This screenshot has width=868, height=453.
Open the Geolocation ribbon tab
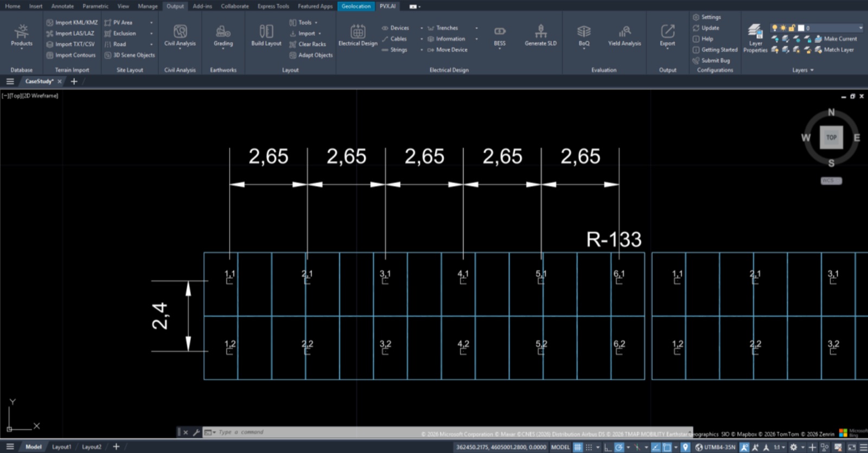356,6
